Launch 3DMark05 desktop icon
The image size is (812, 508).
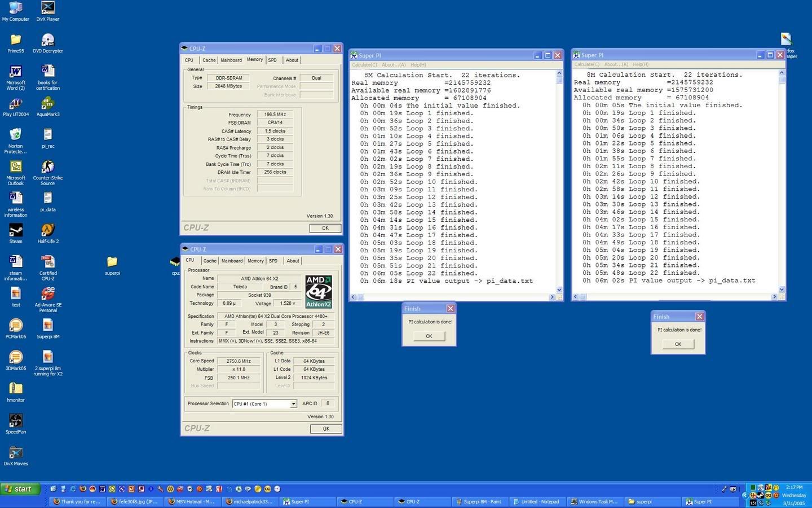click(15, 360)
